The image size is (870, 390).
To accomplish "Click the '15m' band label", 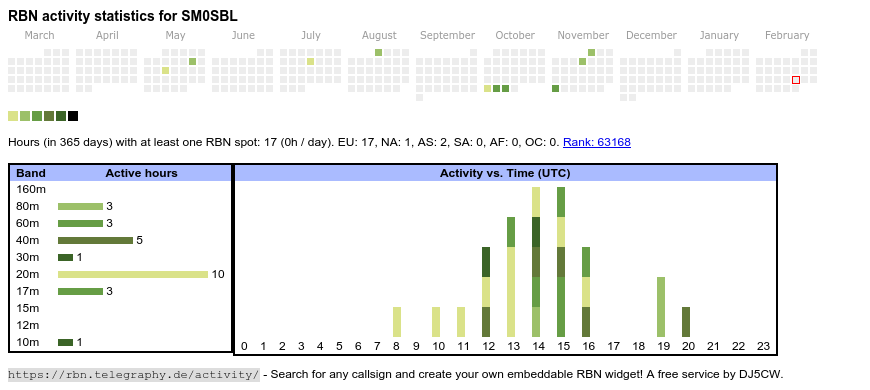I will click(28, 308).
